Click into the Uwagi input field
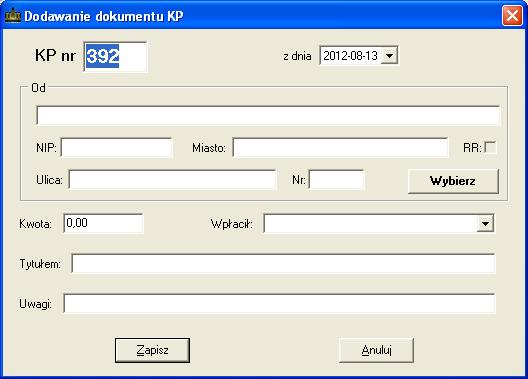The width and height of the screenshot is (528, 379). (x=279, y=304)
